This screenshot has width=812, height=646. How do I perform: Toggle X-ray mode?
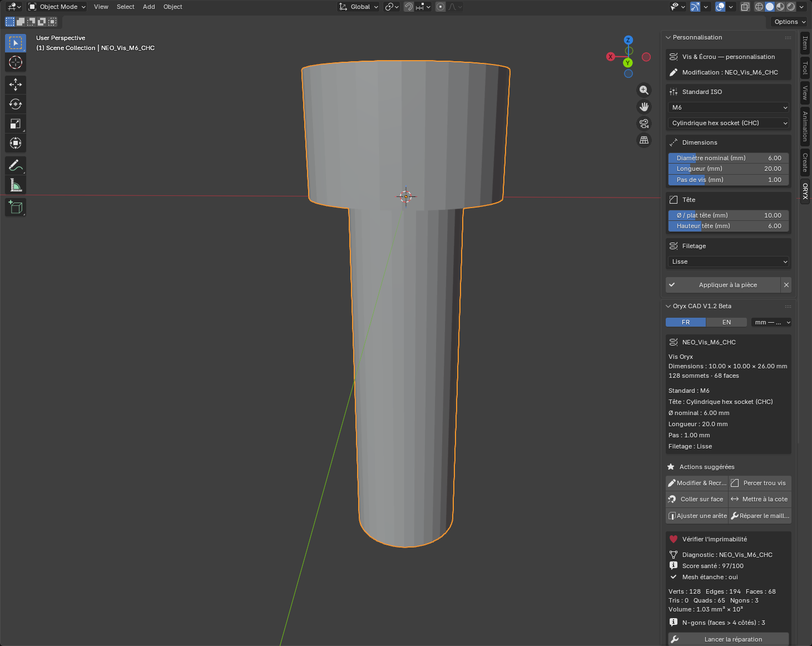(x=745, y=7)
